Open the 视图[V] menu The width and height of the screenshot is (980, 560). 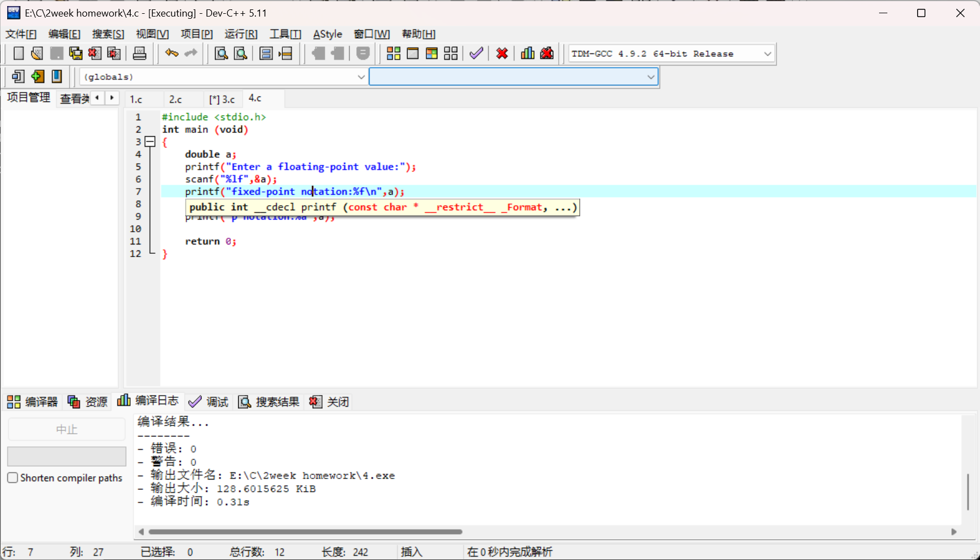152,34
